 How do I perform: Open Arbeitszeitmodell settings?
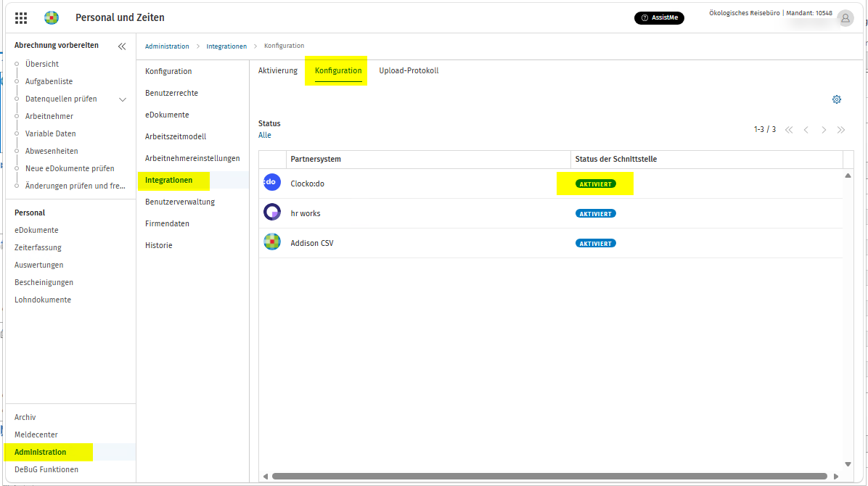click(176, 136)
